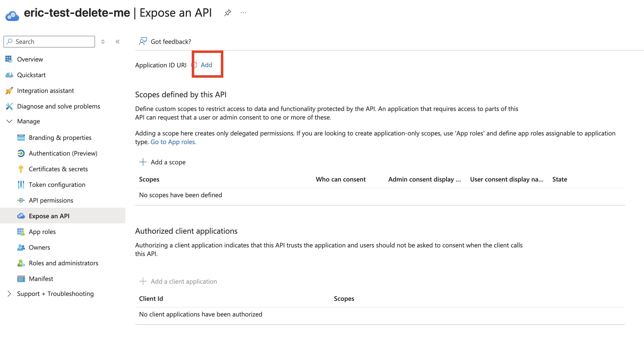644x340 pixels.
Task: Open the Overview page
Action: 30,59
